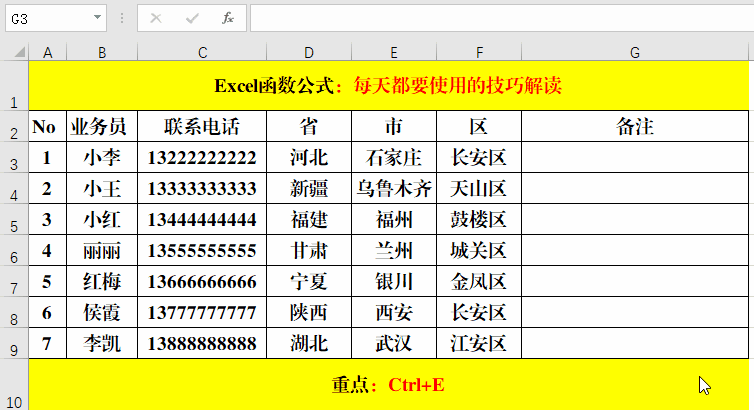
Task: Select cell with name '侯霞'
Action: (x=102, y=312)
